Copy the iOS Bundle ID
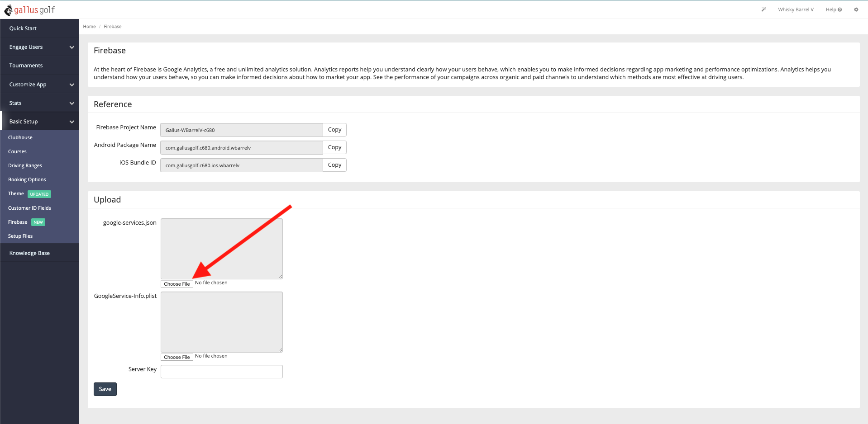The image size is (868, 424). [335, 165]
